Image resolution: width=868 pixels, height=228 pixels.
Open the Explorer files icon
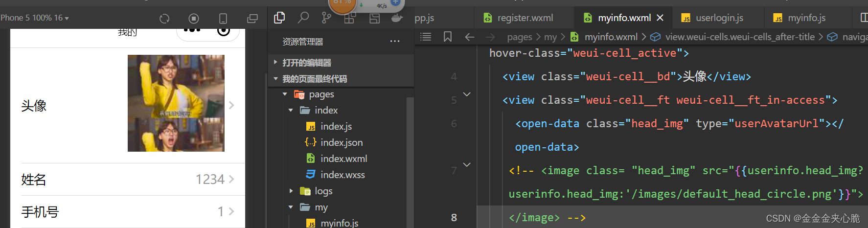coord(279,18)
